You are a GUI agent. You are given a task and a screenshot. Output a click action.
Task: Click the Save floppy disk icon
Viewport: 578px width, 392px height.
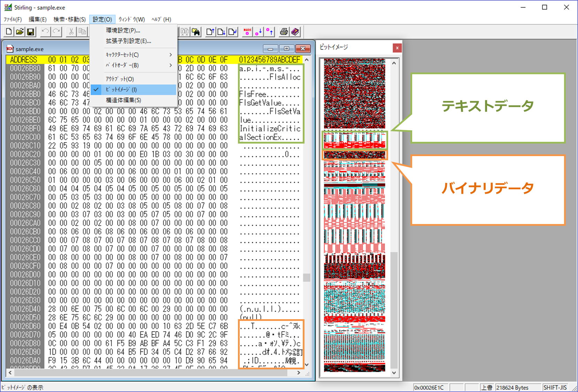coord(31,32)
